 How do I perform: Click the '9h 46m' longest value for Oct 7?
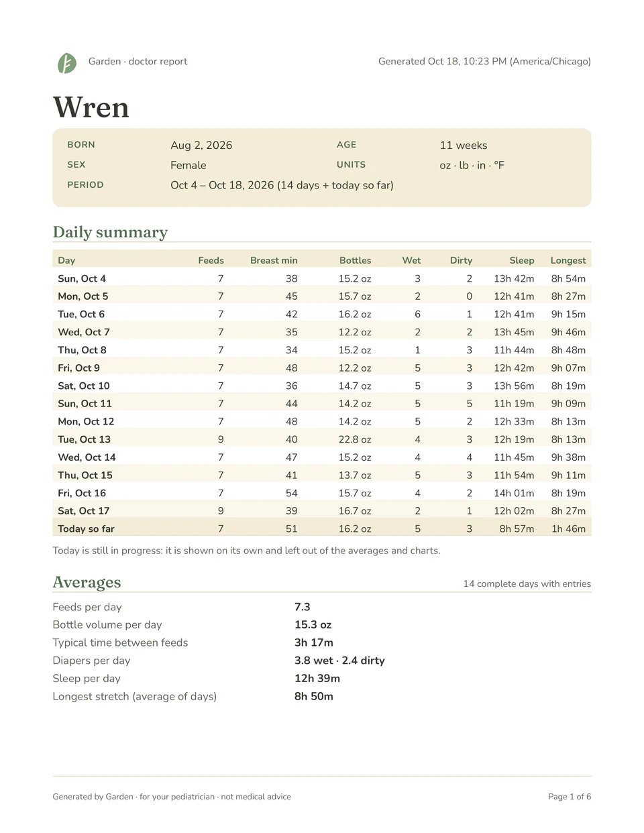(x=568, y=332)
